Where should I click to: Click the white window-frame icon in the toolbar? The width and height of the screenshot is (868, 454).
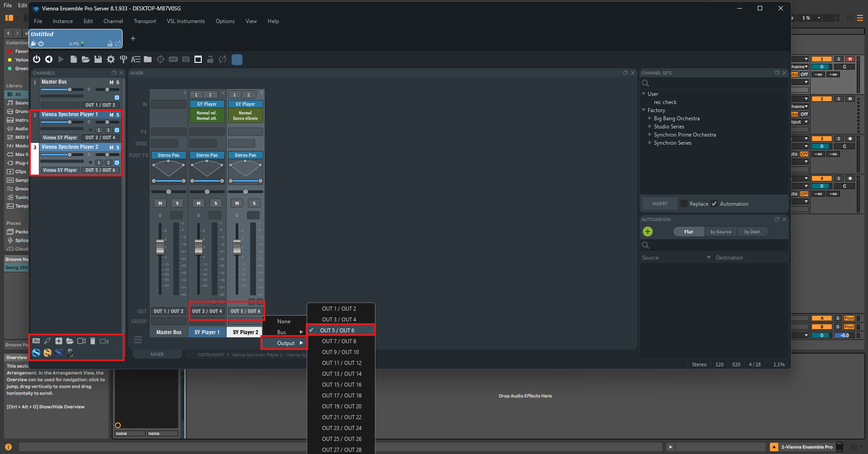pyautogui.click(x=198, y=59)
